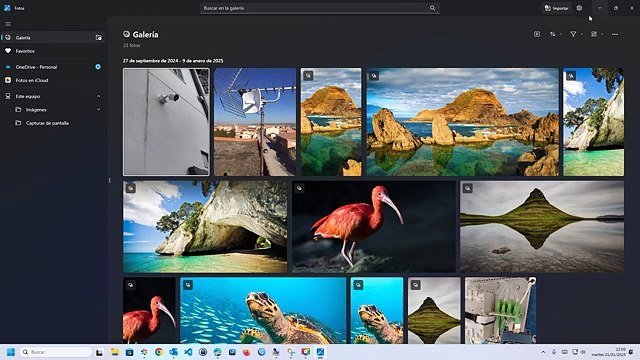The width and height of the screenshot is (640, 360).
Task: Click the Importar button
Action: pos(557,8)
